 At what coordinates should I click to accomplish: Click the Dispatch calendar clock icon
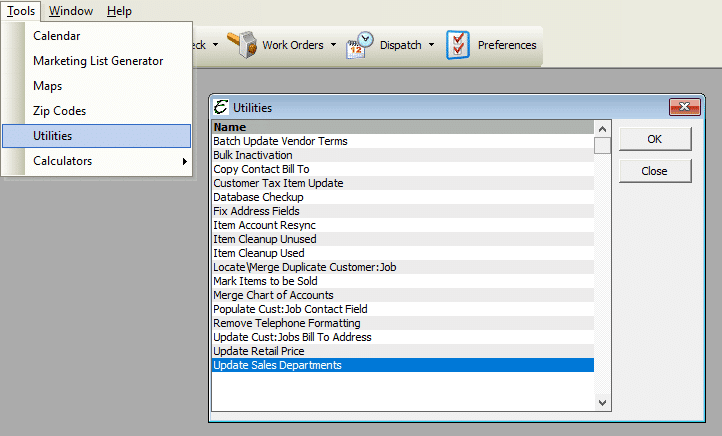coord(359,45)
